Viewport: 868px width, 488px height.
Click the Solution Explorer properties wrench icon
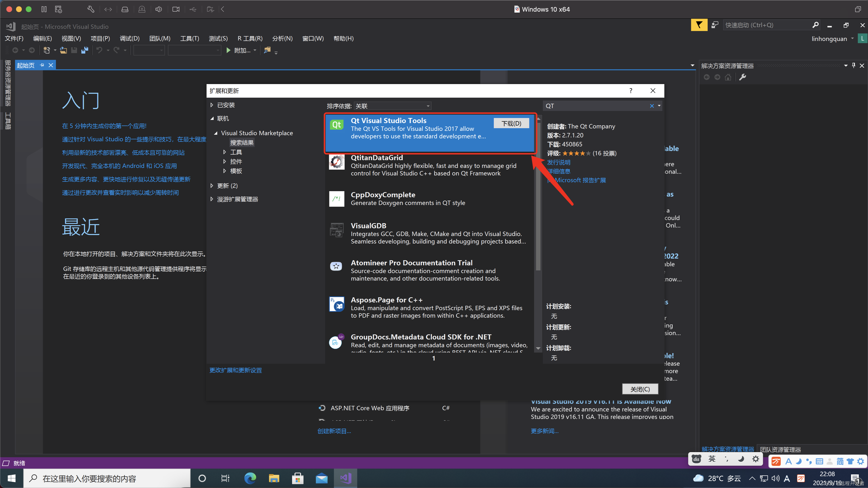tap(742, 77)
